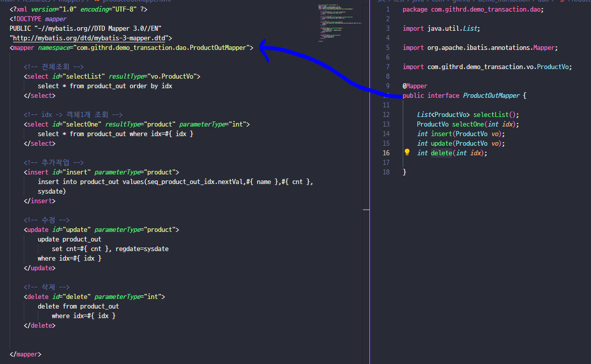Click the "insert into product_out values" statement
Screen dimensions: 591x364
point(175,181)
